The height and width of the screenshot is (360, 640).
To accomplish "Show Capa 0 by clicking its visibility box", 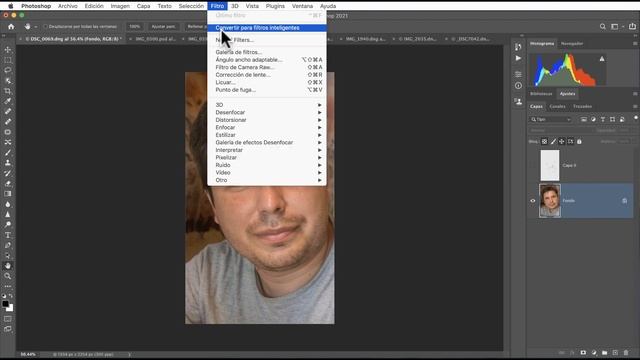I will (x=533, y=166).
